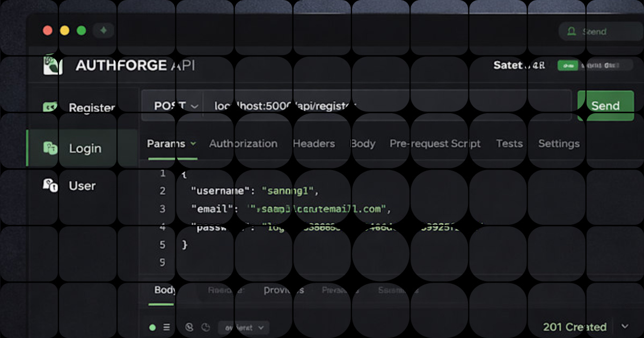Open the Settings tab

[x=559, y=144]
